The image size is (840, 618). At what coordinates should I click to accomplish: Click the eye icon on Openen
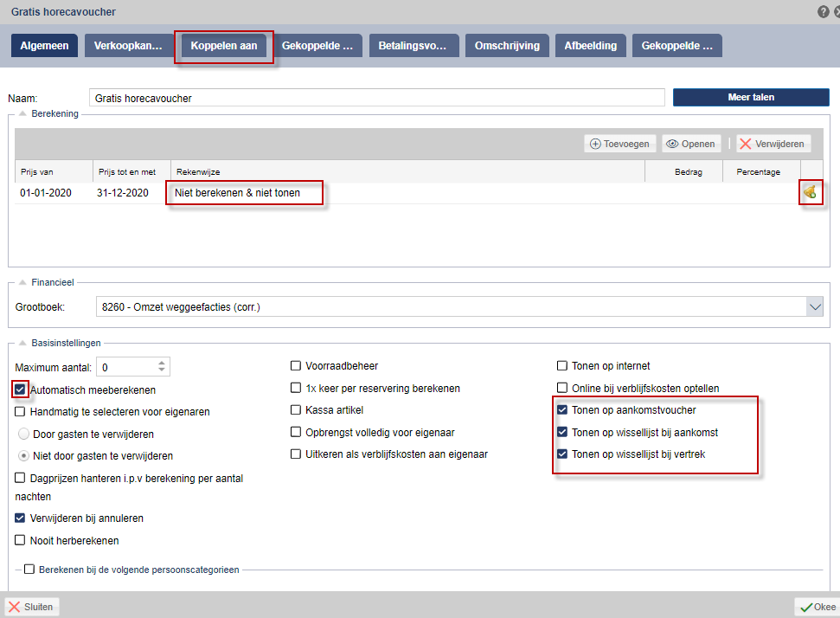point(672,144)
